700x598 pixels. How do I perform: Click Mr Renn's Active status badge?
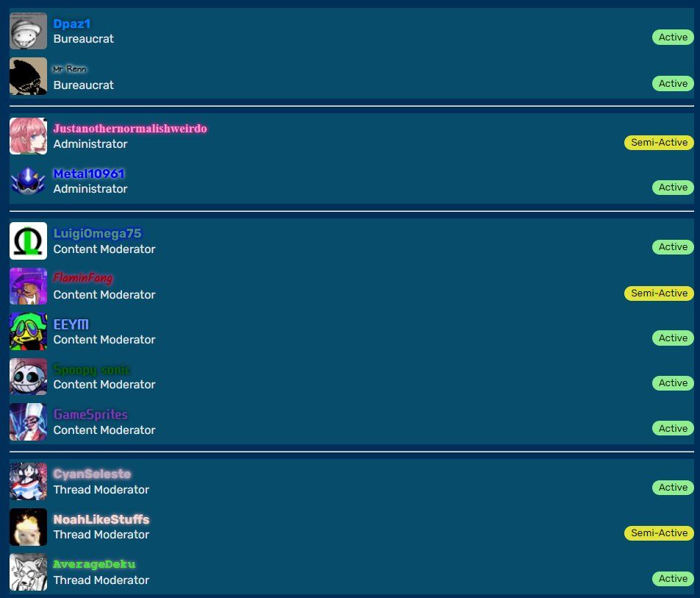point(673,84)
